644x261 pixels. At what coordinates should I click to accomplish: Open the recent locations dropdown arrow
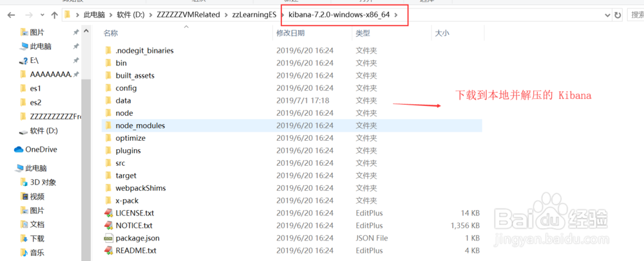click(43, 15)
